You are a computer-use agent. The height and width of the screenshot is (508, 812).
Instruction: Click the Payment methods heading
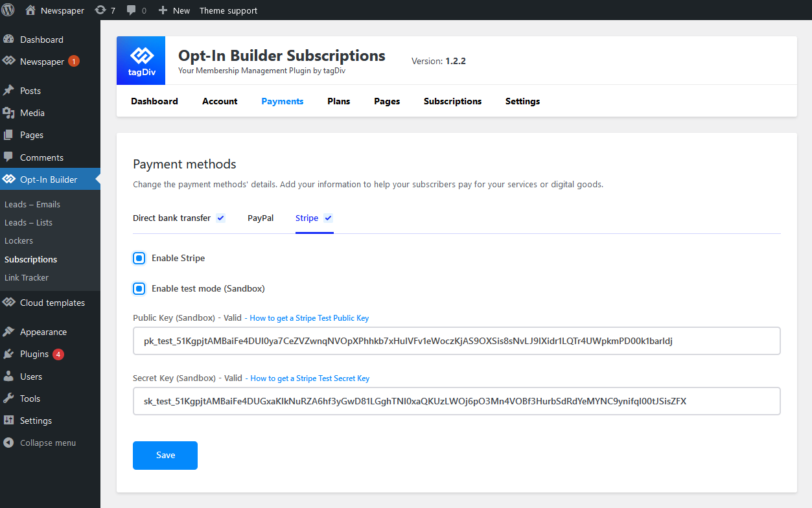(x=185, y=164)
